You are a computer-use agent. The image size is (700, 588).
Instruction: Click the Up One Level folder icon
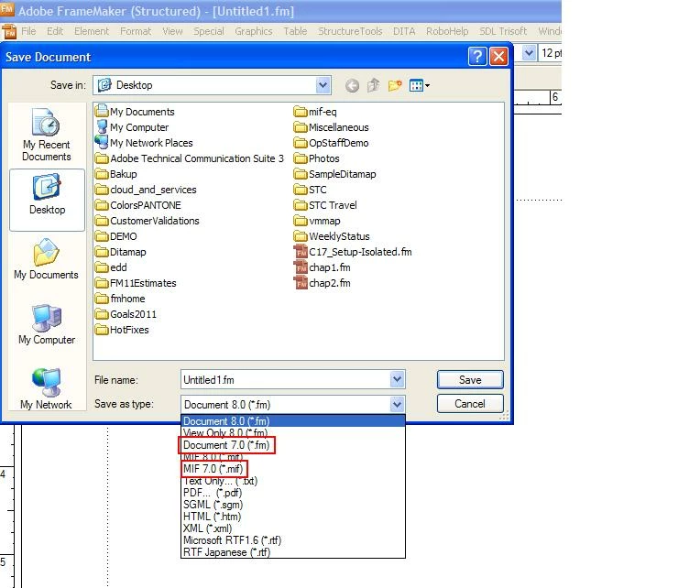click(373, 85)
